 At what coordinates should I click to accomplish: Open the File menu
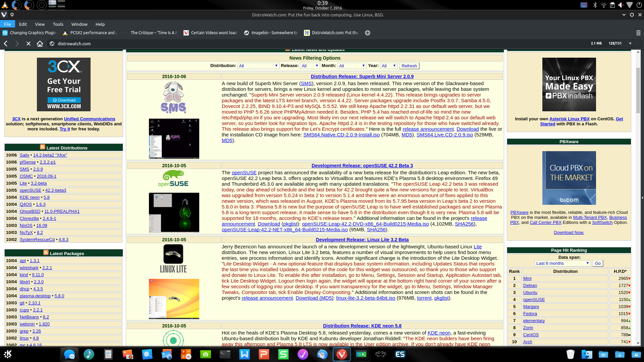click(7, 24)
